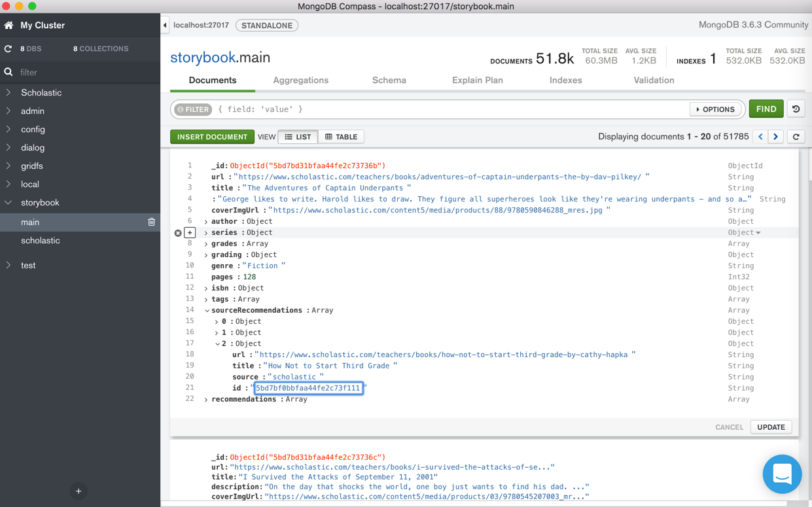Remove the series field circle-x icon
812x507 pixels.
click(178, 233)
